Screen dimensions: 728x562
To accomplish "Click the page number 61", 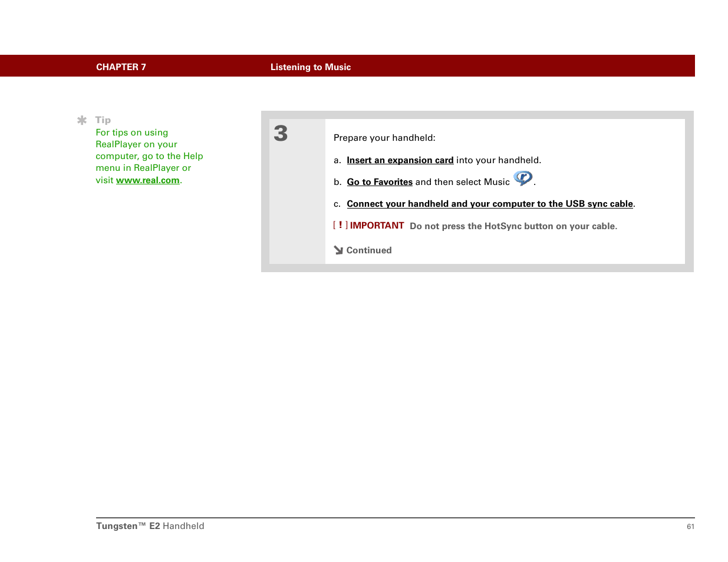I will [x=690, y=527].
